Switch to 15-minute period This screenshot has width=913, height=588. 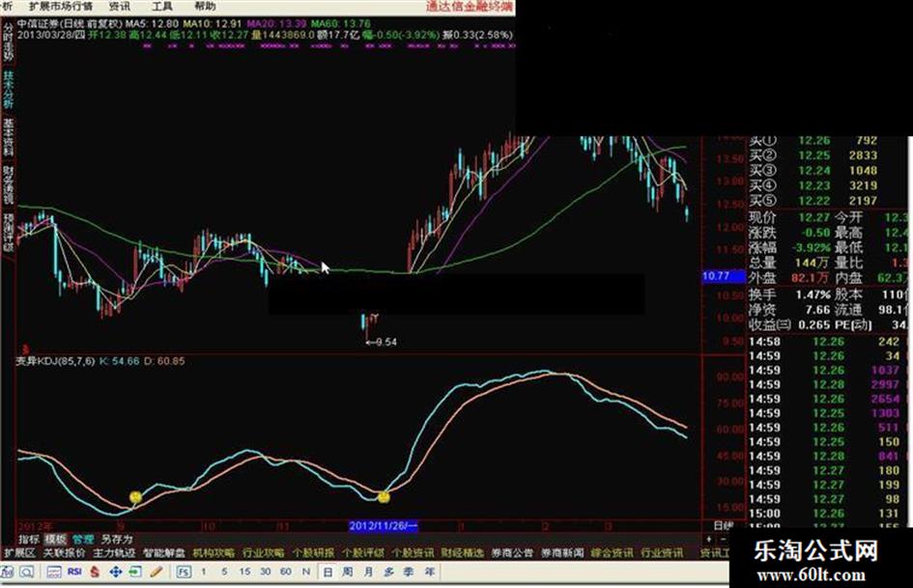coord(244,572)
